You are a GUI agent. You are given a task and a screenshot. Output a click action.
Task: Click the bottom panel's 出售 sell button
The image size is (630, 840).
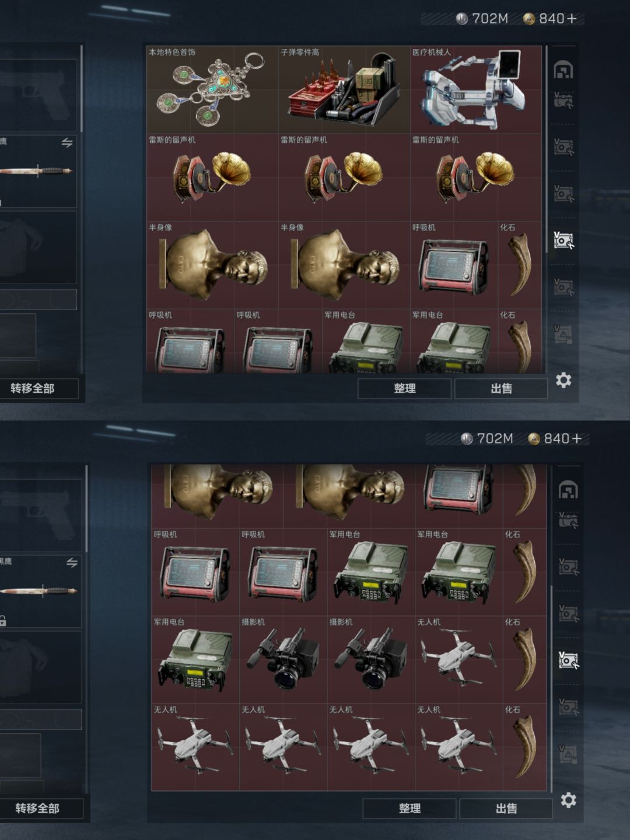tap(506, 808)
